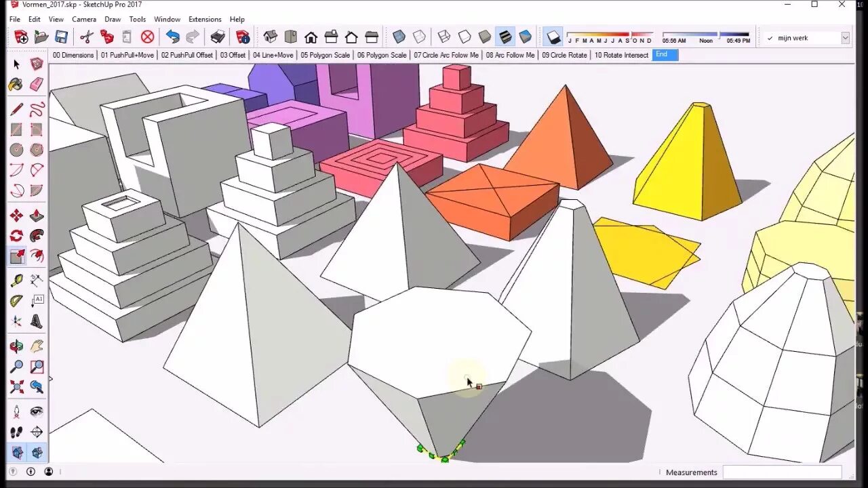Screen dimensions: 868x488
Task: Enable Wireframe face style
Action: (444, 37)
